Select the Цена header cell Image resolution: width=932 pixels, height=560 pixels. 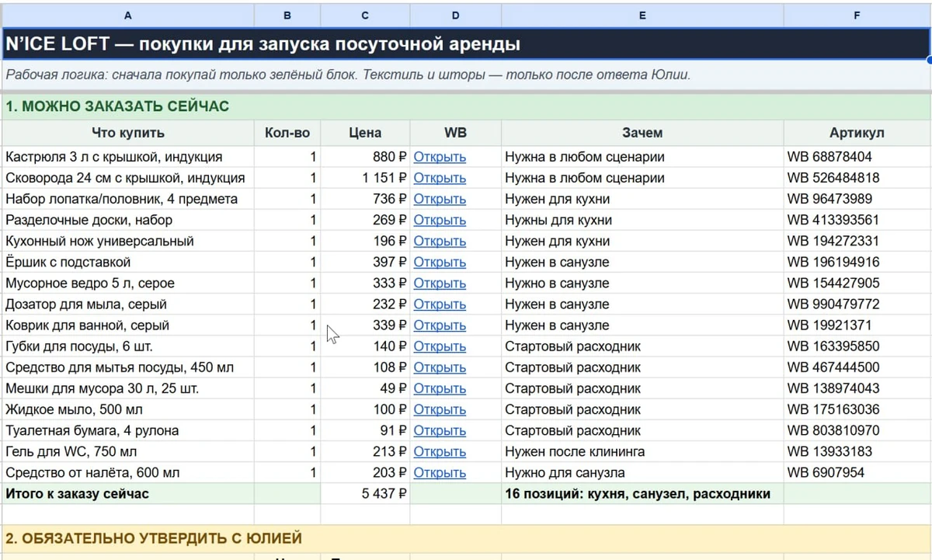(365, 133)
